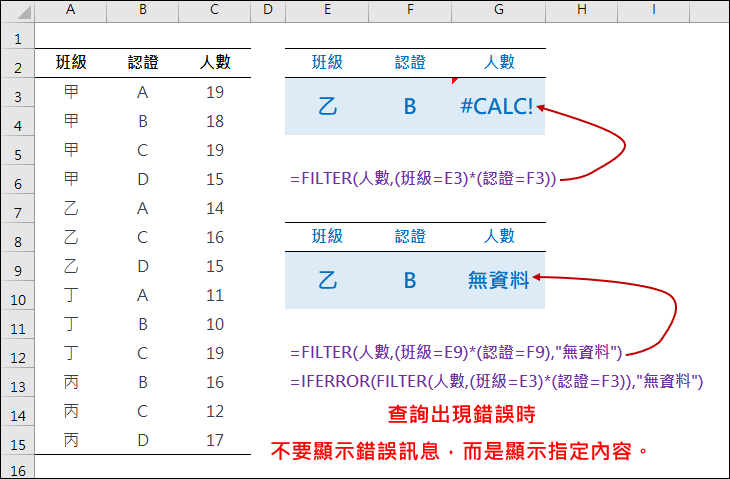Viewport: 730px width, 479px height.
Task: Click 丁 in cell A12
Action: click(x=71, y=353)
